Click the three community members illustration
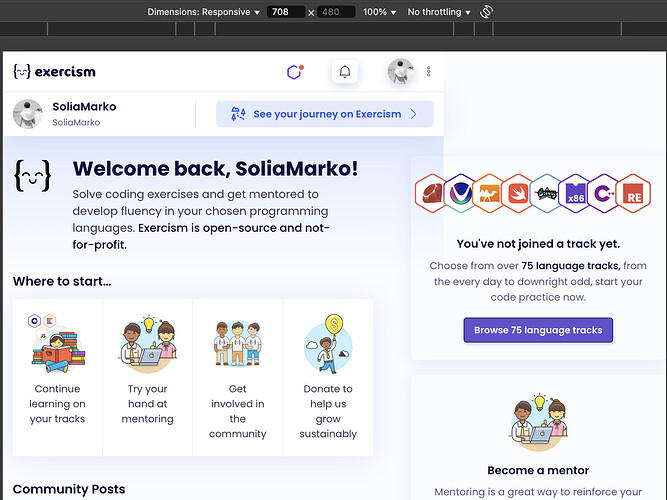The image size is (667, 500). pos(238,344)
